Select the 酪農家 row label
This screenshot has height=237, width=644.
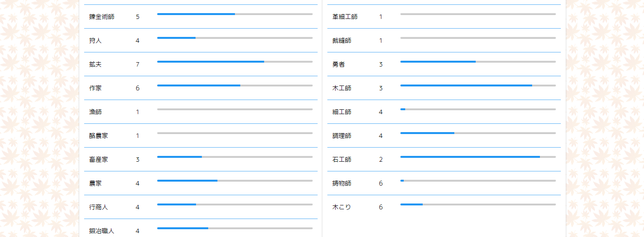tap(98, 136)
